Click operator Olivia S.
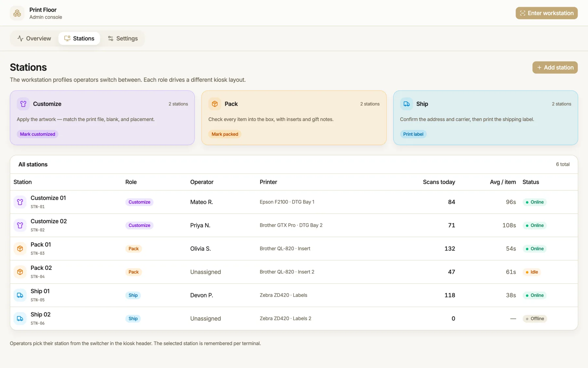 tap(201, 249)
